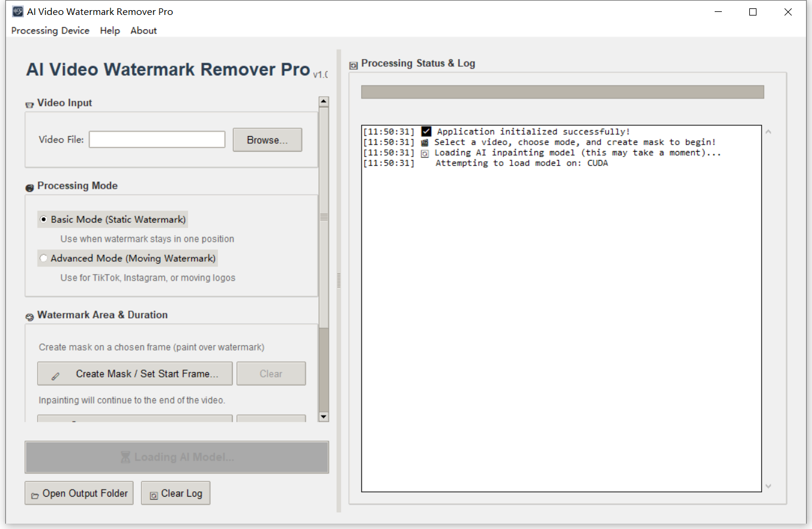The image size is (812, 529).
Task: Click the Processing Mode section icon
Action: pos(29,187)
